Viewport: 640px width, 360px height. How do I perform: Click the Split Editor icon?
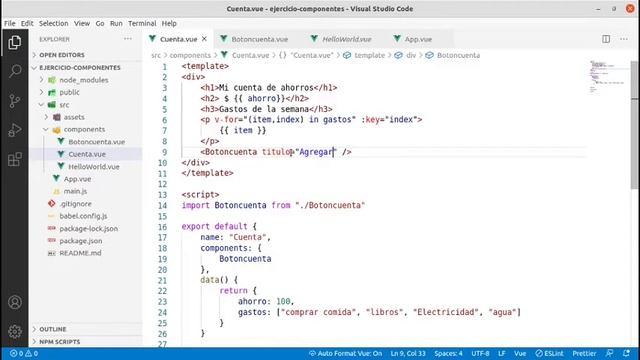[606, 39]
